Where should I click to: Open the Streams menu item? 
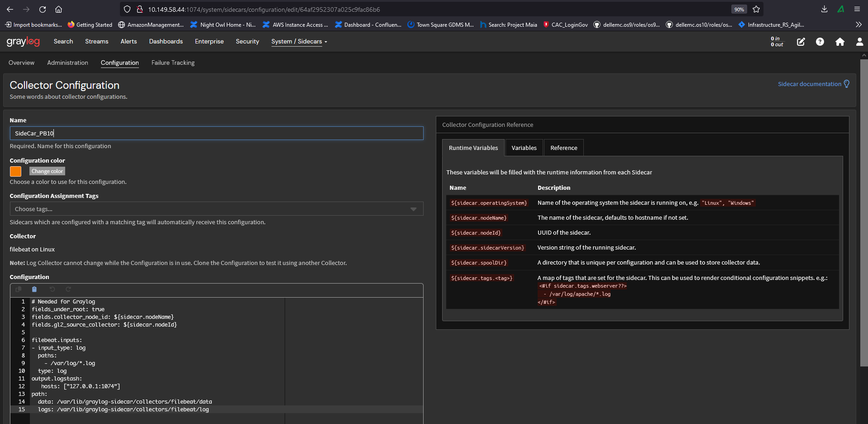[x=96, y=42]
